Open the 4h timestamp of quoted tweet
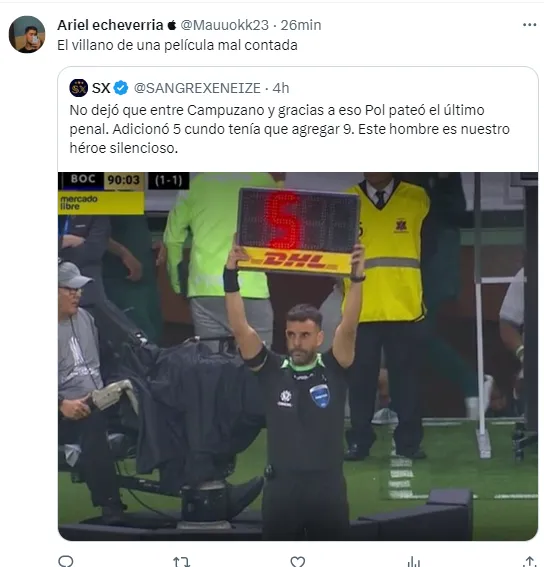This screenshot has width=544, height=567. tap(281, 88)
